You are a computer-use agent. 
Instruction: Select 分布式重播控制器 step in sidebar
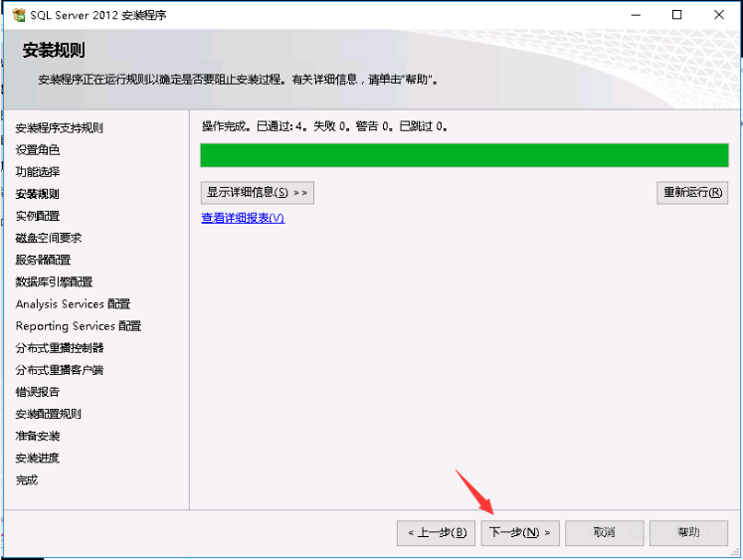(x=60, y=348)
